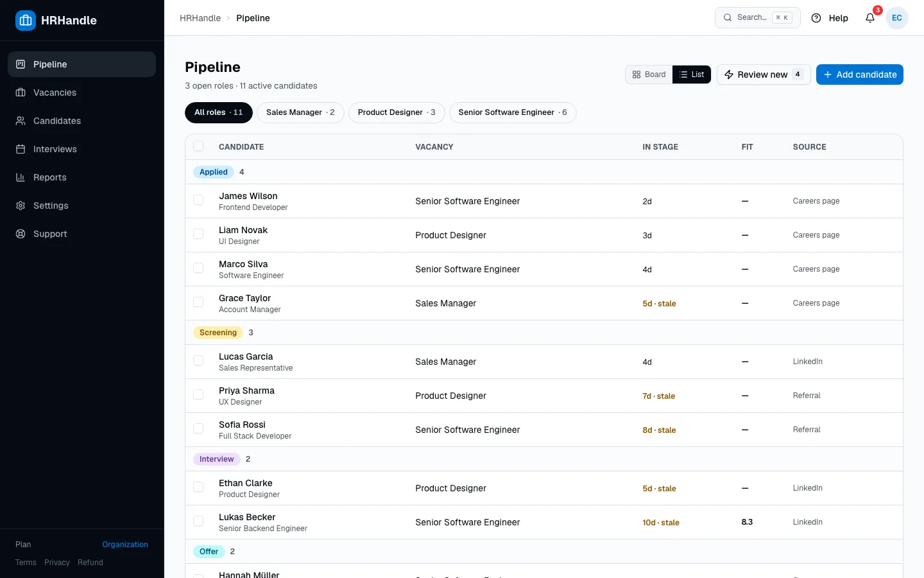Open the EC user avatar
924x578 pixels.
click(x=897, y=18)
